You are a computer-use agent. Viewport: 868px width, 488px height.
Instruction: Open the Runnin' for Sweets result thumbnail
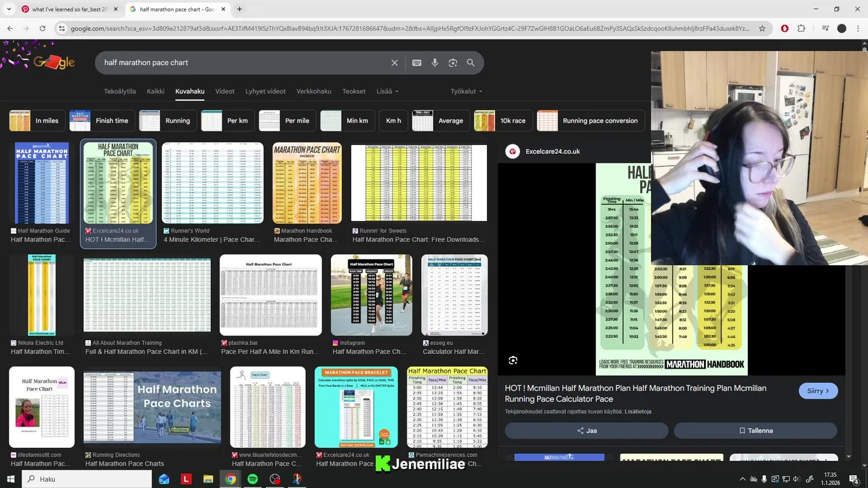point(419,183)
